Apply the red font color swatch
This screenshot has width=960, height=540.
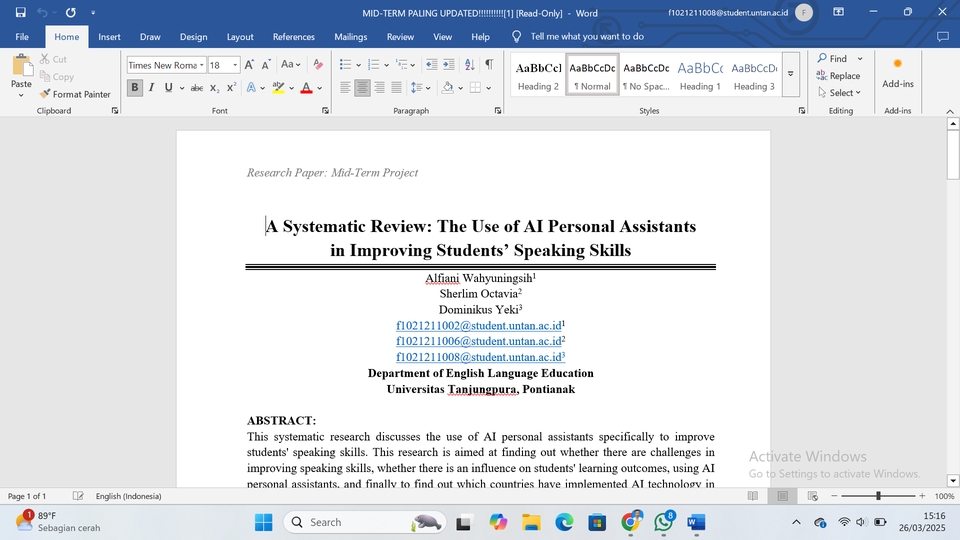pos(307,88)
